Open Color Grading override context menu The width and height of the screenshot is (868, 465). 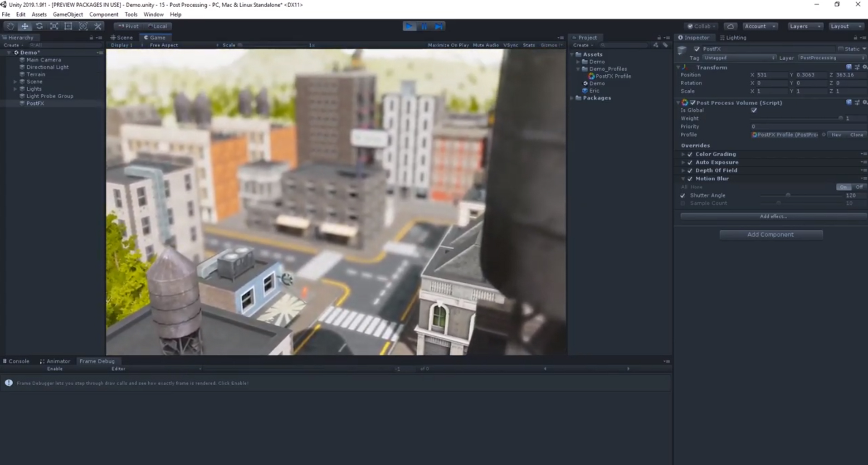pyautogui.click(x=863, y=154)
